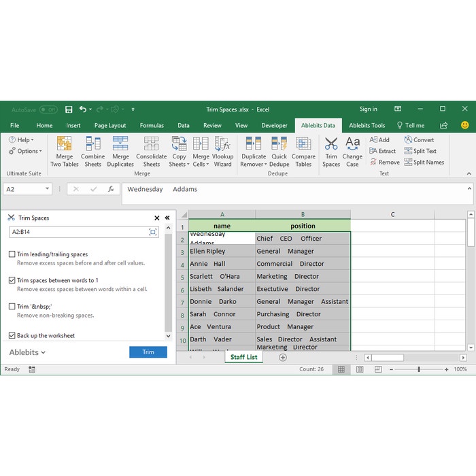Screen dimensions: 476x476
Task: Click the zoom slider handle
Action: tap(419, 369)
